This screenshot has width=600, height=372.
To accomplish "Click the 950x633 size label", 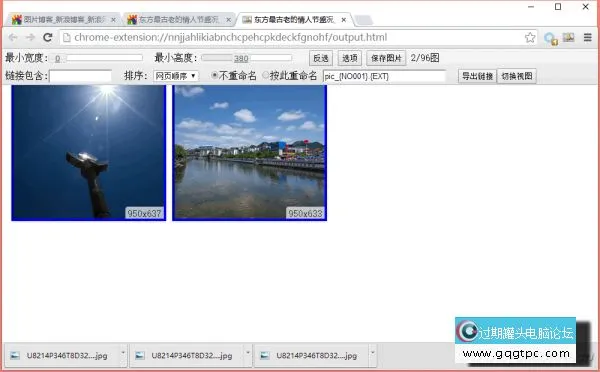I will tap(305, 213).
